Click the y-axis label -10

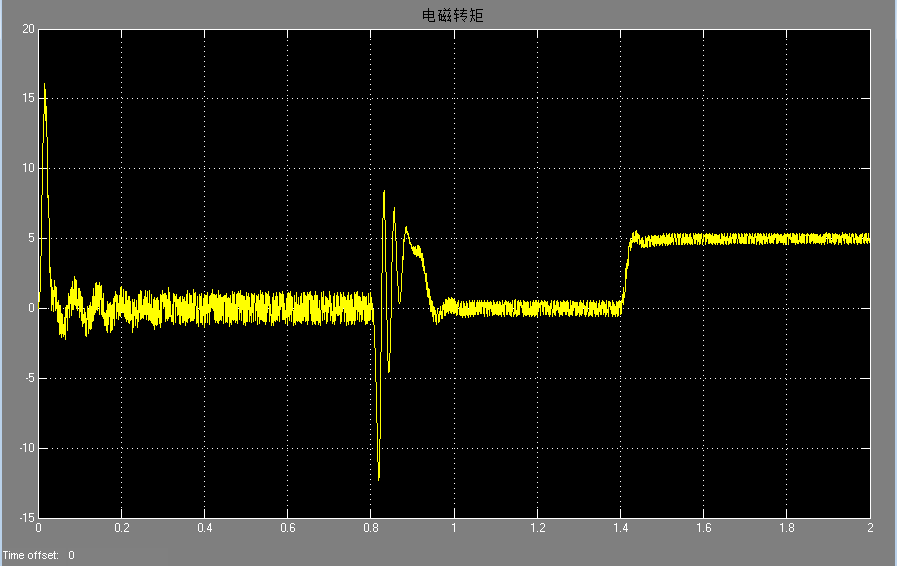point(27,448)
